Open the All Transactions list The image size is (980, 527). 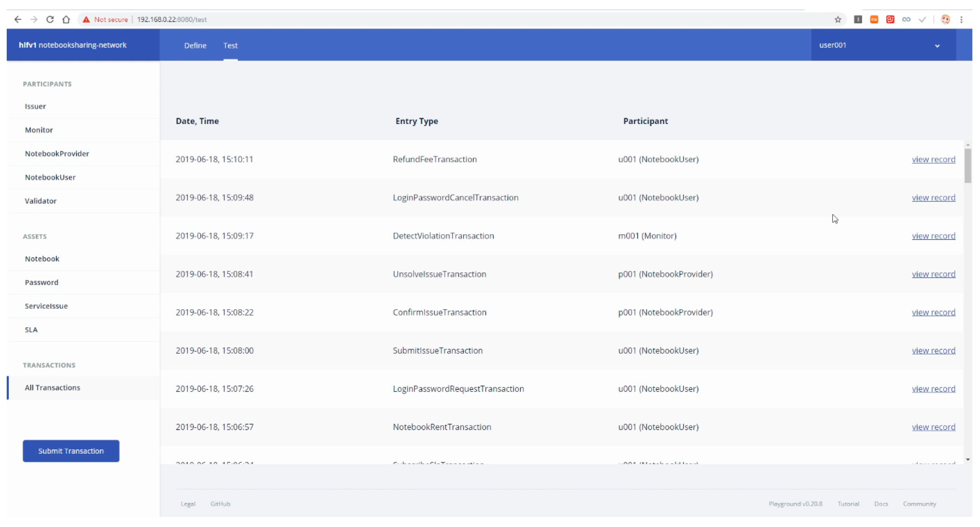53,388
